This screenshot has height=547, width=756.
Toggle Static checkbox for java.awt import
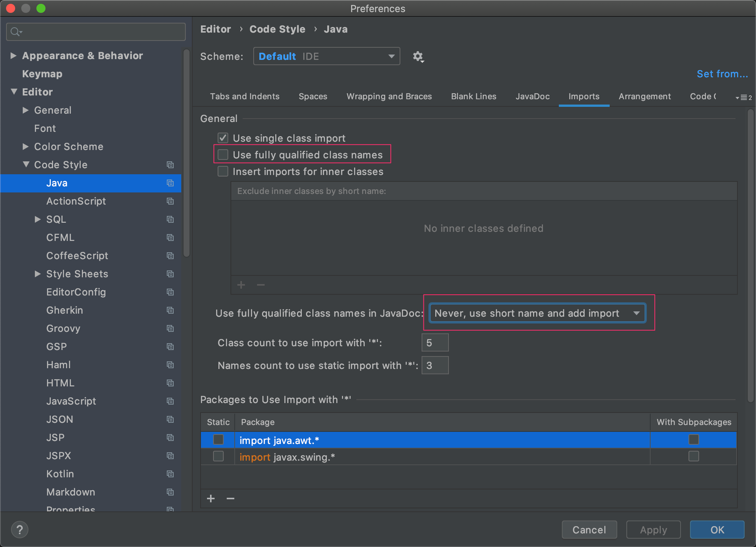(218, 440)
